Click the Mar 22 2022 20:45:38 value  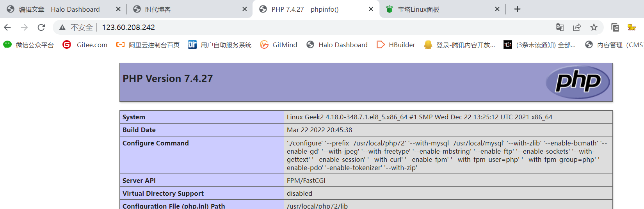pos(319,130)
